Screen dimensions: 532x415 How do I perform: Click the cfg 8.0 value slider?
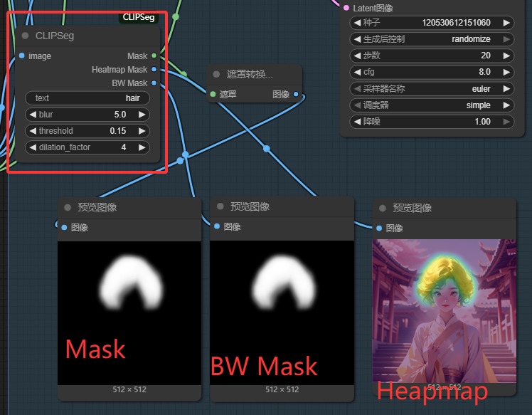[432, 72]
